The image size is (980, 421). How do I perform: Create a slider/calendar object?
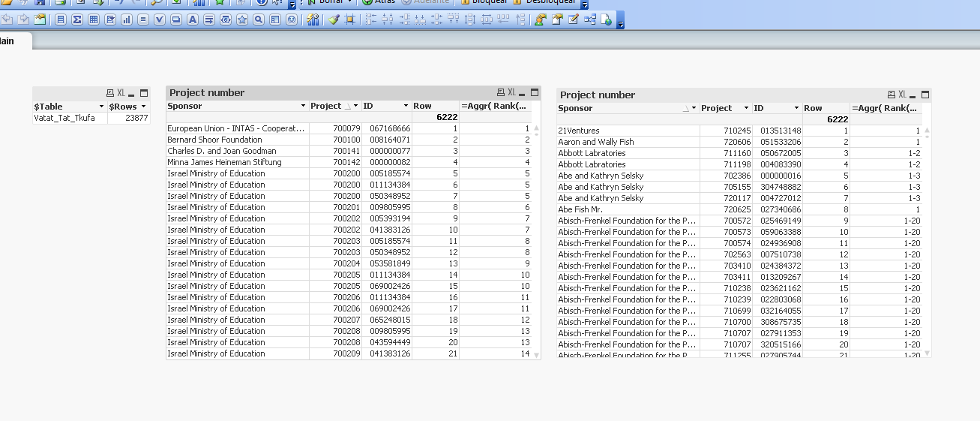point(225,20)
